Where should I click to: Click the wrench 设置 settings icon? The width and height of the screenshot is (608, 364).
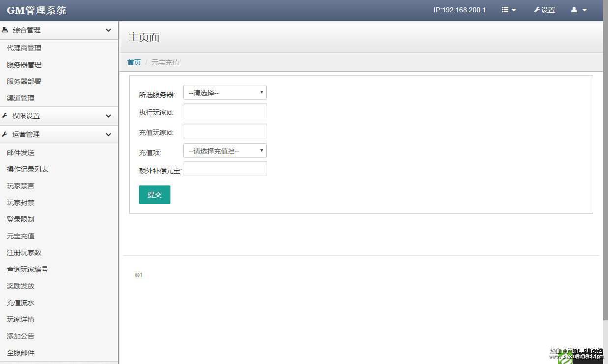(545, 10)
